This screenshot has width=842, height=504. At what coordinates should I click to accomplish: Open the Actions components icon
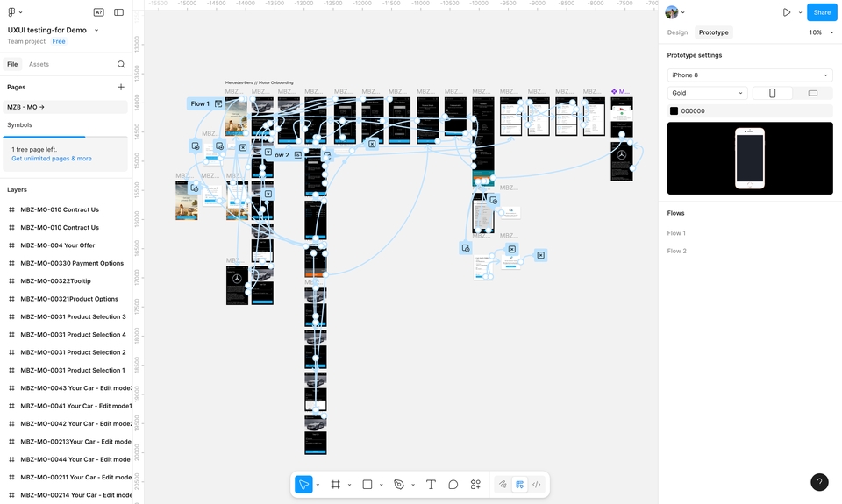[x=475, y=484]
